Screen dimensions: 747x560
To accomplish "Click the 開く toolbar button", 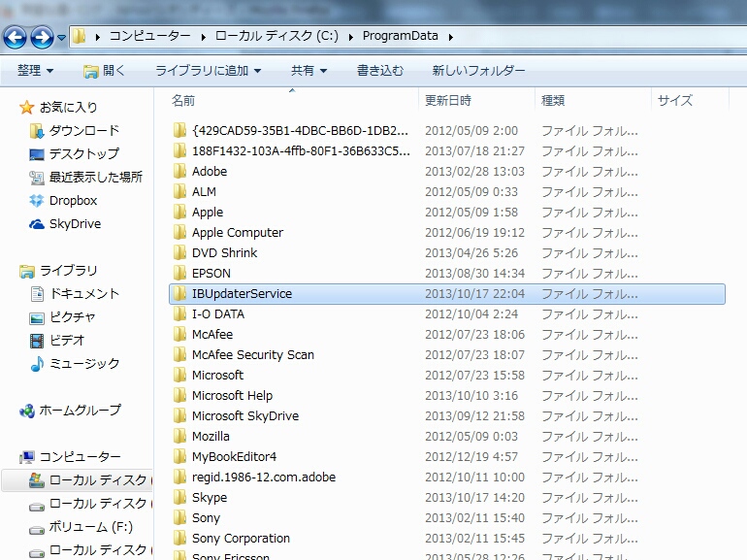I will (x=104, y=71).
